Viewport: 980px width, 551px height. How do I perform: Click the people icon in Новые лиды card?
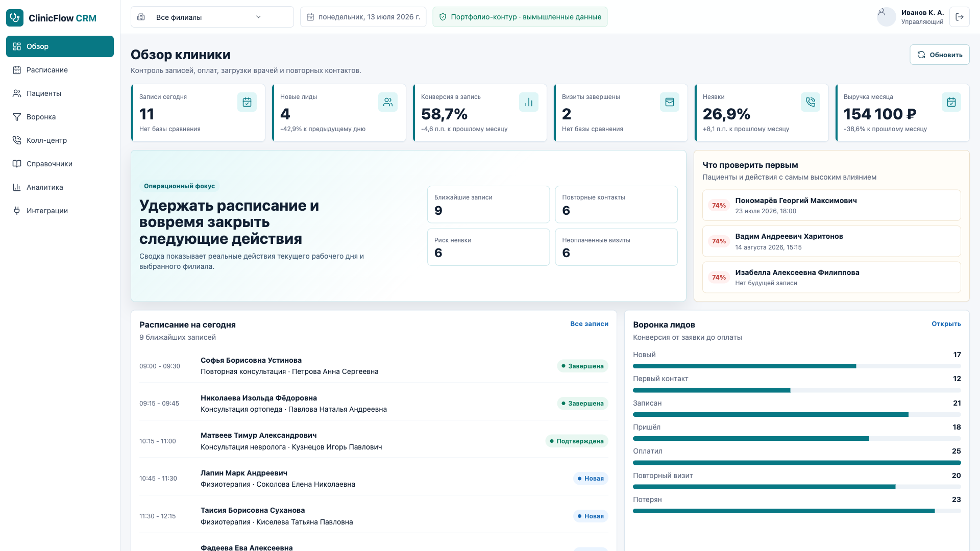[x=388, y=102]
